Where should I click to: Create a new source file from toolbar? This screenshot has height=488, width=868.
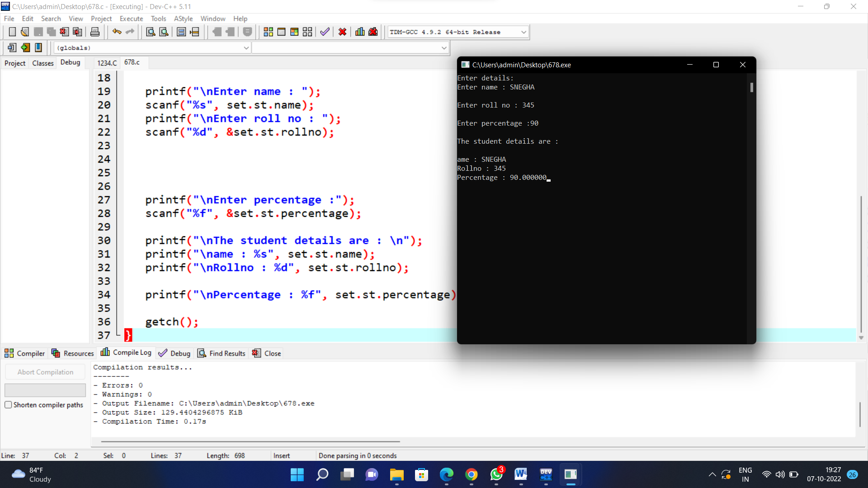(12, 32)
